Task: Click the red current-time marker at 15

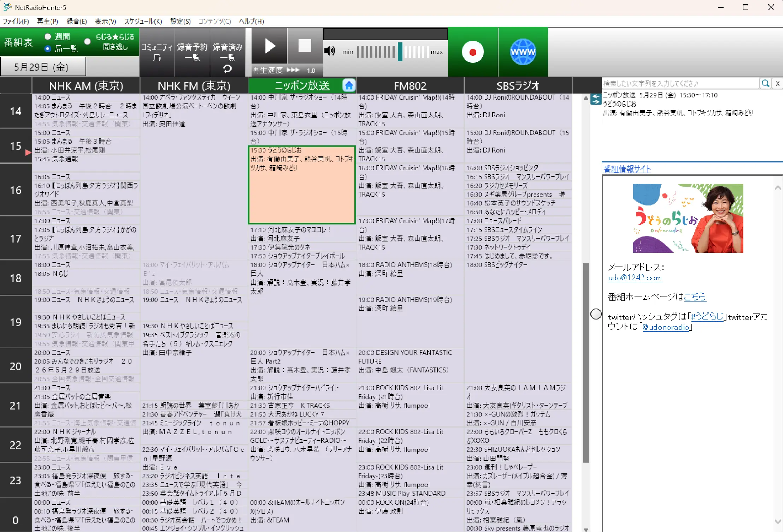Action: 28,153
